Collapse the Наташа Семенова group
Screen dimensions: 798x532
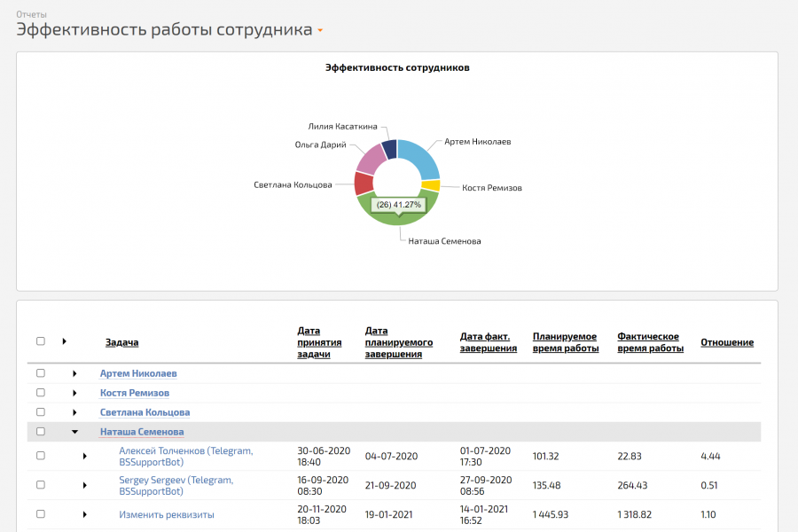[75, 432]
